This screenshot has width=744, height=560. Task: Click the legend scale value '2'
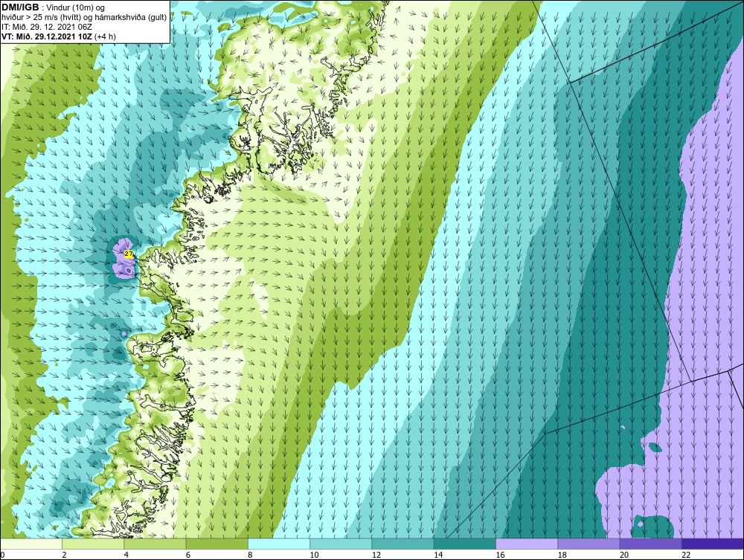[x=64, y=556]
